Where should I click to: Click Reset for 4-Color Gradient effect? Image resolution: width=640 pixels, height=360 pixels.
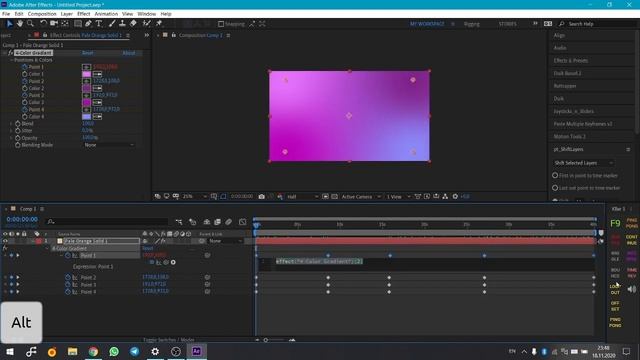[x=87, y=53]
